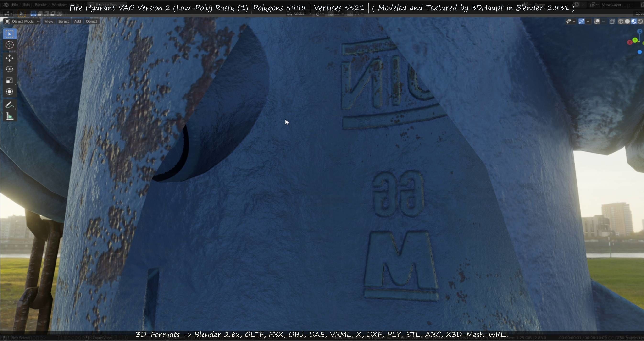
Task: Click the active tool icon in the tool settings bar
Action: click(x=22, y=14)
